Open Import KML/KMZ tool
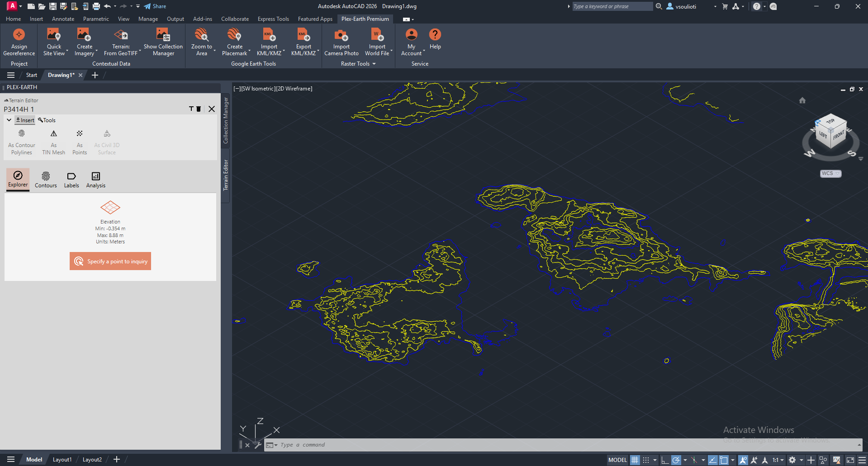 269,42
